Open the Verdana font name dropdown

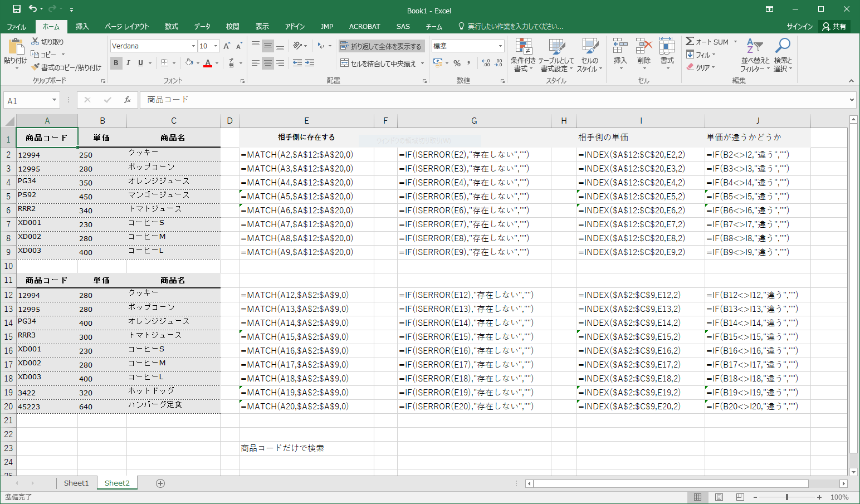pyautogui.click(x=193, y=46)
